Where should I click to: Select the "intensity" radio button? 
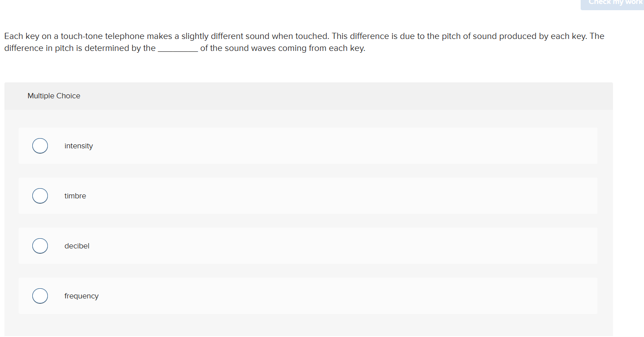coord(40,146)
